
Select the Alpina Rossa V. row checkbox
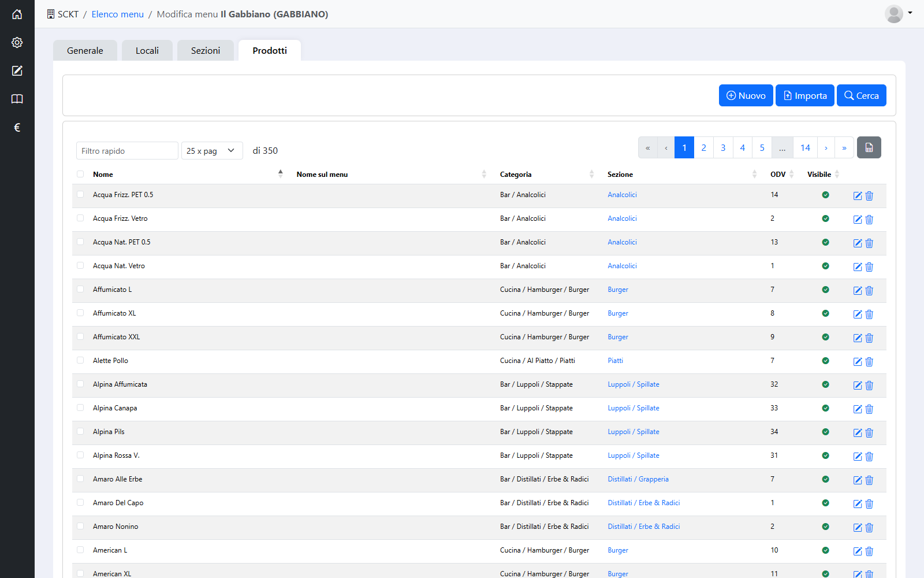80,455
